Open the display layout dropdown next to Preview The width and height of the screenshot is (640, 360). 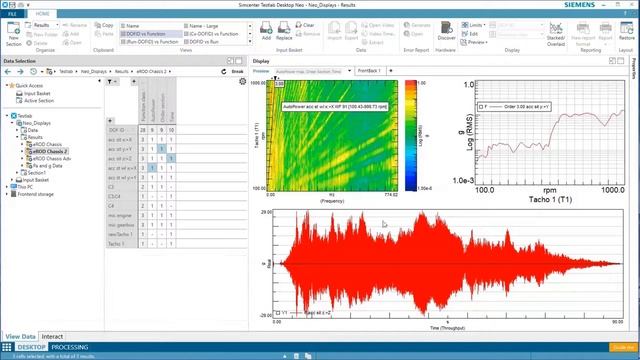349,71
